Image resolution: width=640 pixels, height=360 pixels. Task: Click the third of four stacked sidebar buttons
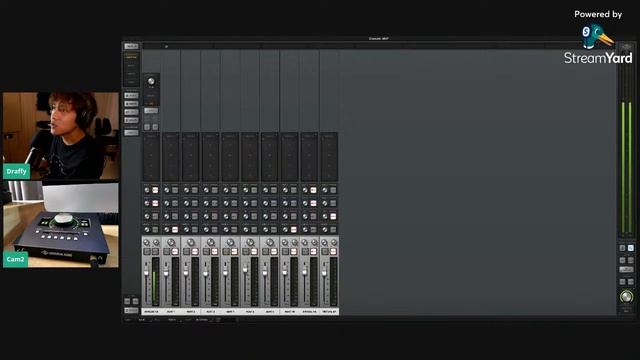131,112
